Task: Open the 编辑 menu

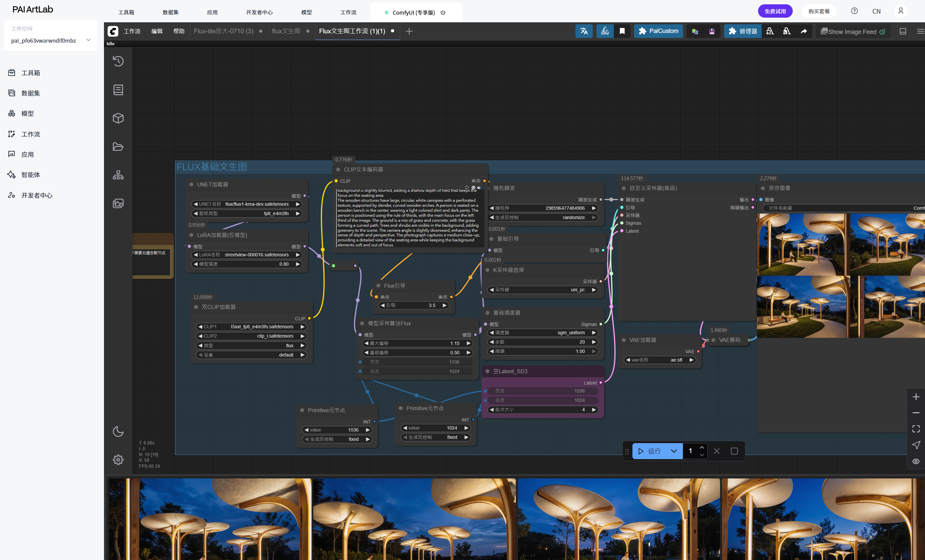Action: pos(157,31)
